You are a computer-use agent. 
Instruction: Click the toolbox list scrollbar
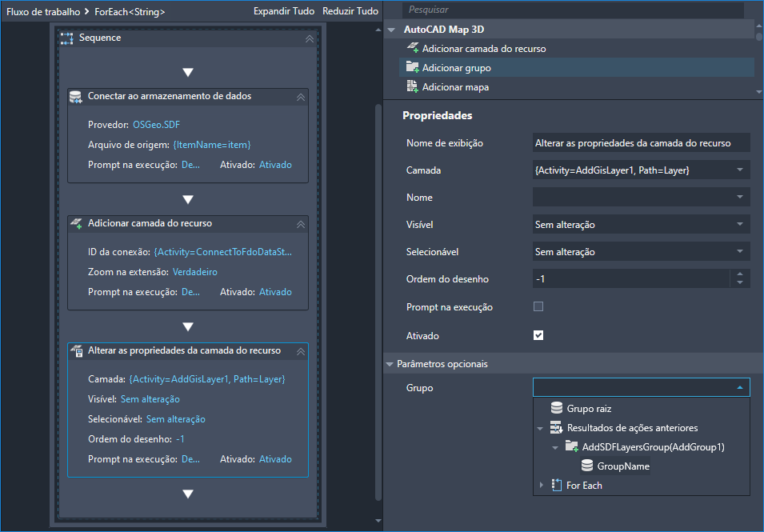tap(758, 36)
